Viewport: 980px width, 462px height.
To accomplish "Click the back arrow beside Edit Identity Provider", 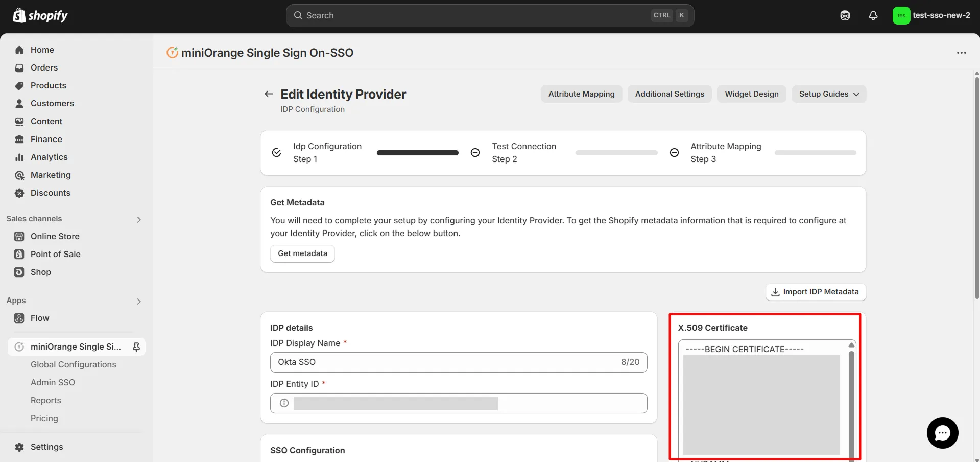I will click(x=269, y=94).
